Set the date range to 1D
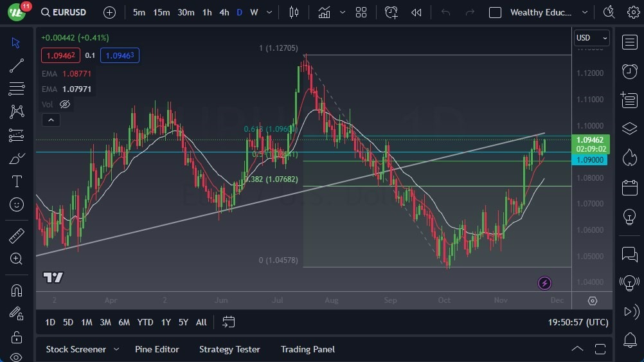 [x=50, y=322]
